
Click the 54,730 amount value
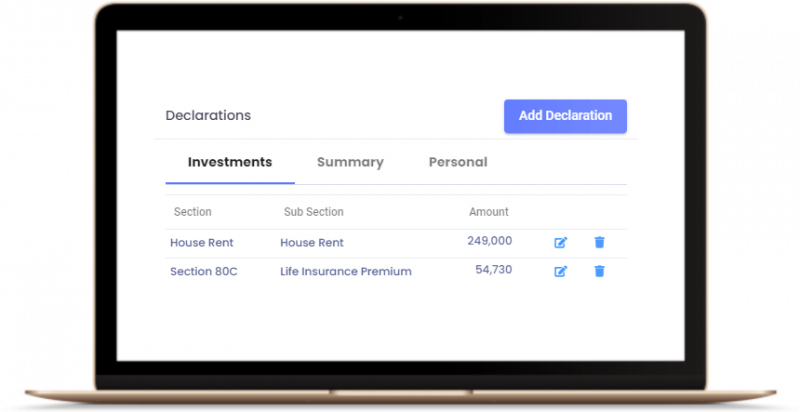tap(493, 270)
